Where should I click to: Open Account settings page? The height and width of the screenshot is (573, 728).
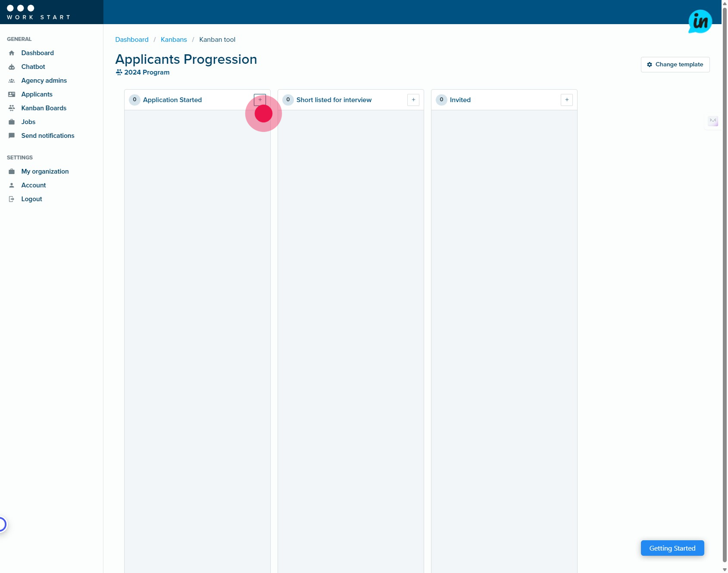(x=34, y=185)
